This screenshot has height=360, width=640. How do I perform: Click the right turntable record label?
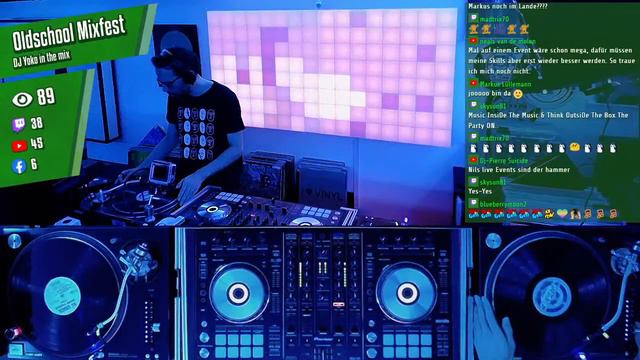tap(552, 297)
